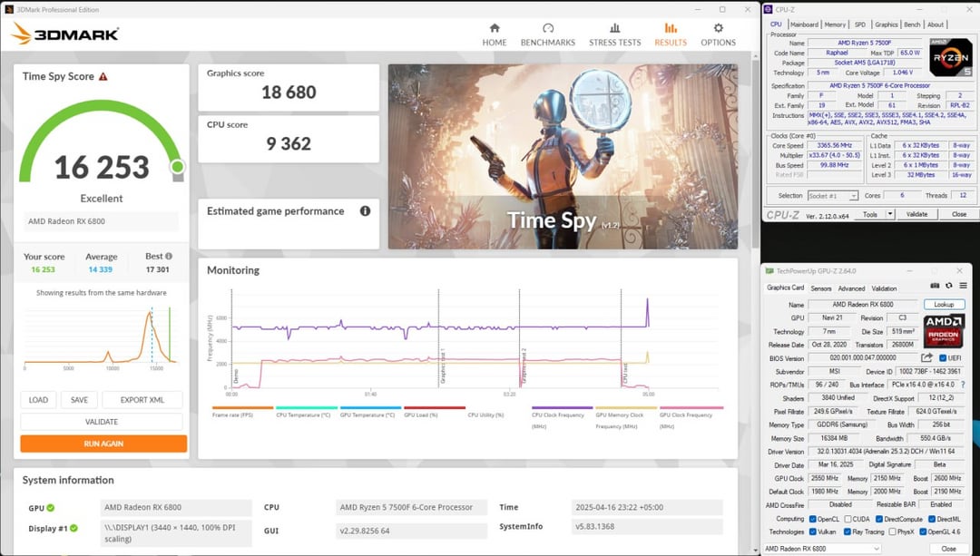
Task: Click the AMD Radeon RX 6800 field under the gauge
Action: tap(102, 221)
